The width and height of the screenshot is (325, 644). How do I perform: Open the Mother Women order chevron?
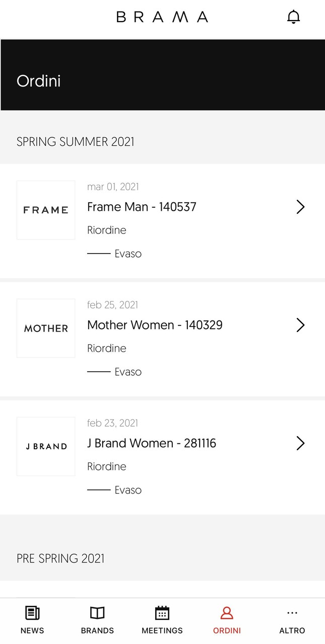click(x=300, y=325)
